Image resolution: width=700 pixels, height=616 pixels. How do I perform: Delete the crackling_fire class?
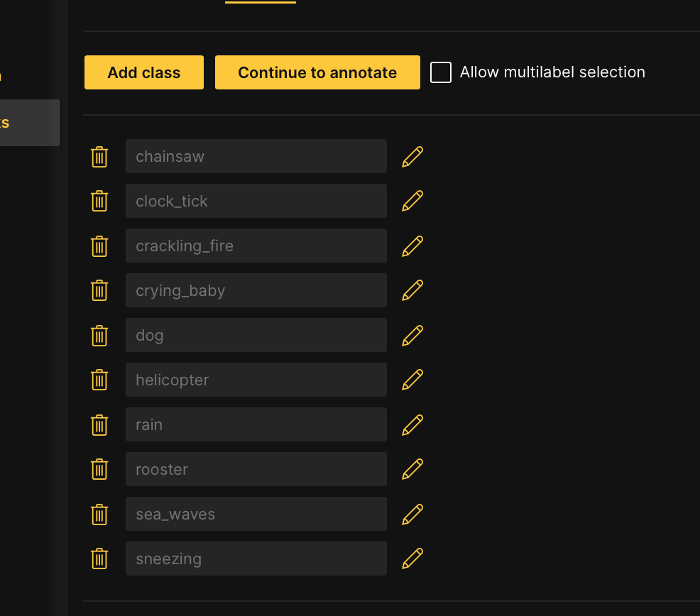pyautogui.click(x=99, y=246)
